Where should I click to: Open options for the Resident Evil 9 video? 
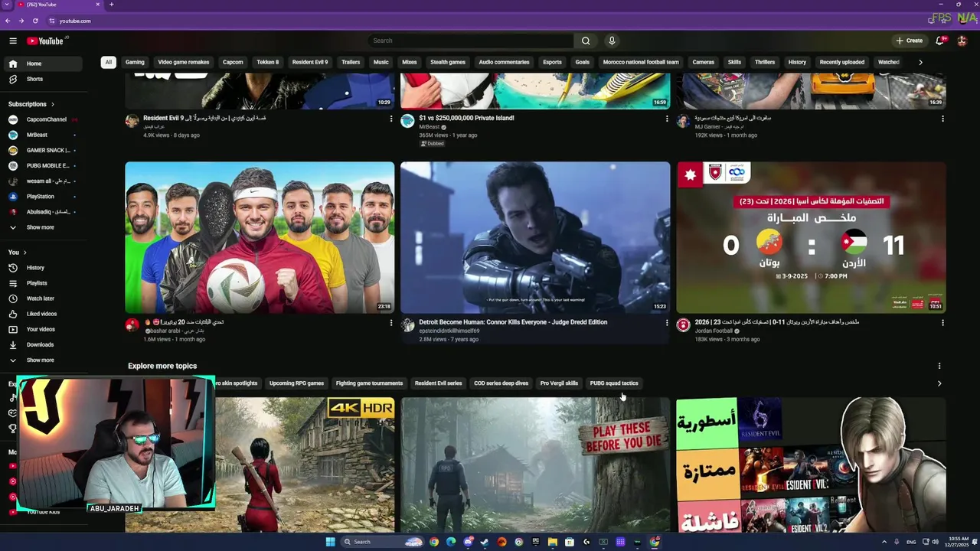click(x=391, y=119)
